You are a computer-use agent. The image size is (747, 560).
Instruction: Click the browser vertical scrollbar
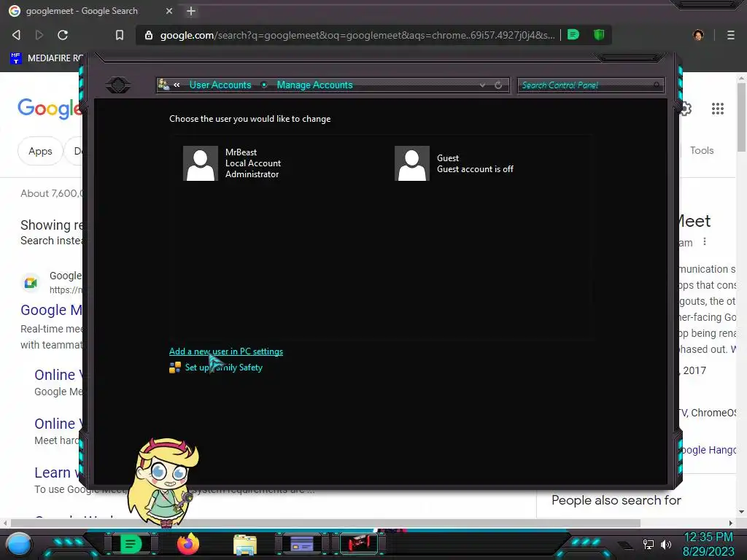(x=741, y=117)
